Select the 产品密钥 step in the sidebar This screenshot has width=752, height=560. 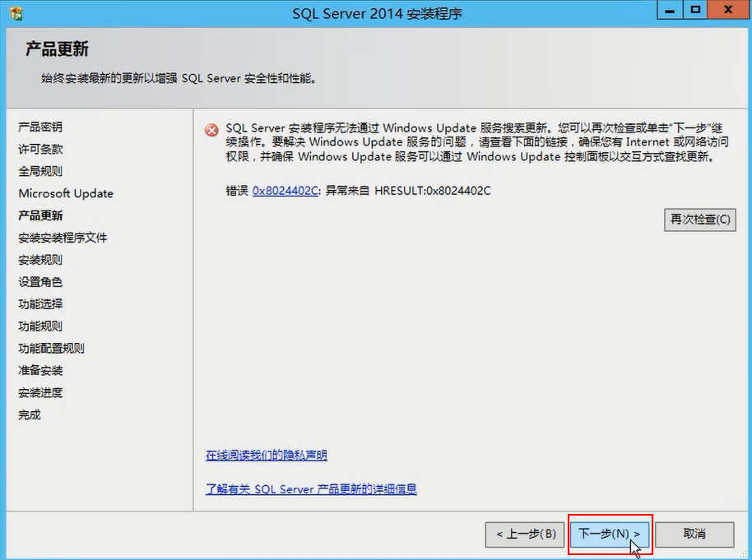(40, 127)
